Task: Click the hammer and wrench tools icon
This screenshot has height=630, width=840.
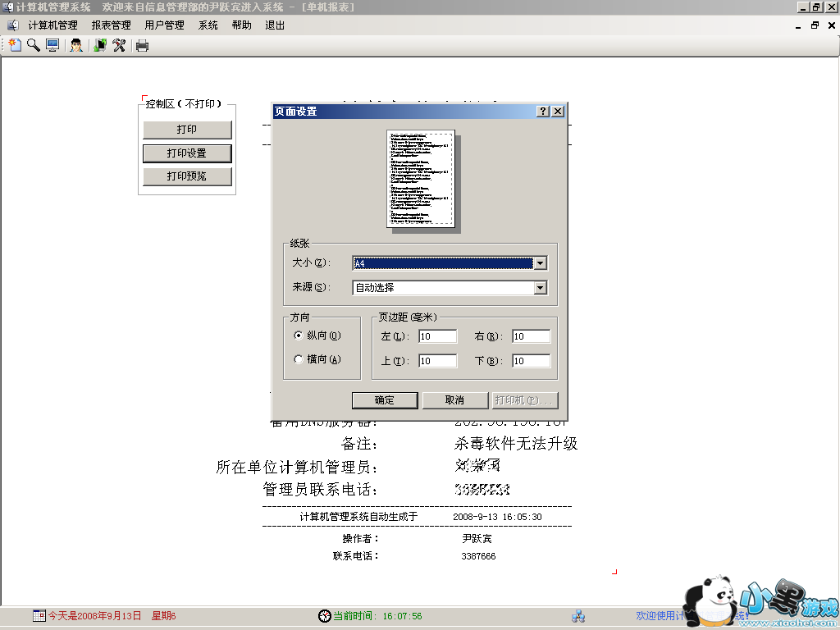Action: pyautogui.click(x=119, y=46)
